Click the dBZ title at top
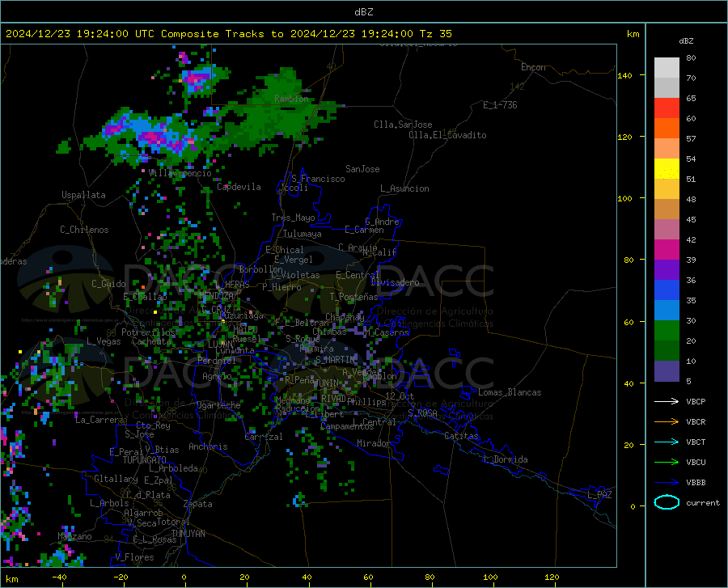The width and height of the screenshot is (728, 588). [363, 12]
